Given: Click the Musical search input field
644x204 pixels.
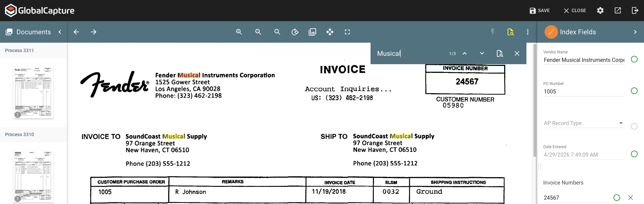Looking at the screenshot, I should pos(410,53).
